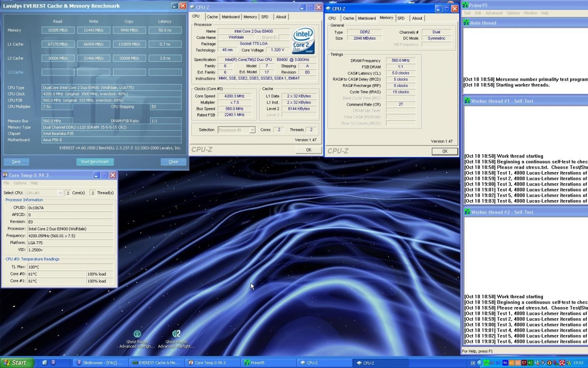
Task: Click the blue 46 temperature tray icon
Action: click(505, 363)
